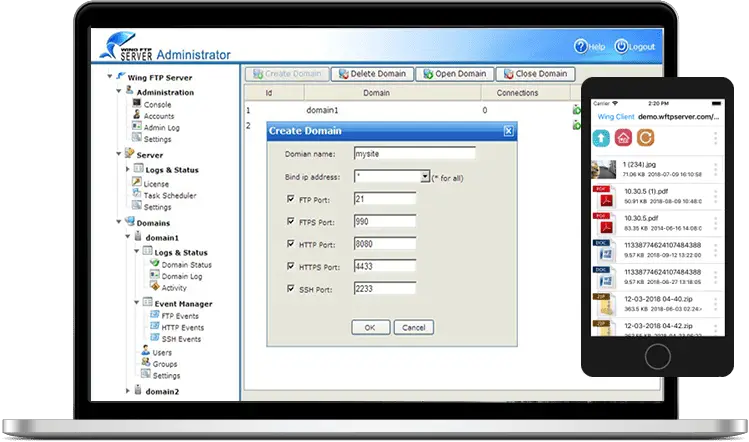The image size is (749, 442).
Task: Tap three-dot menu in phone toolbar
Action: pyautogui.click(x=715, y=138)
